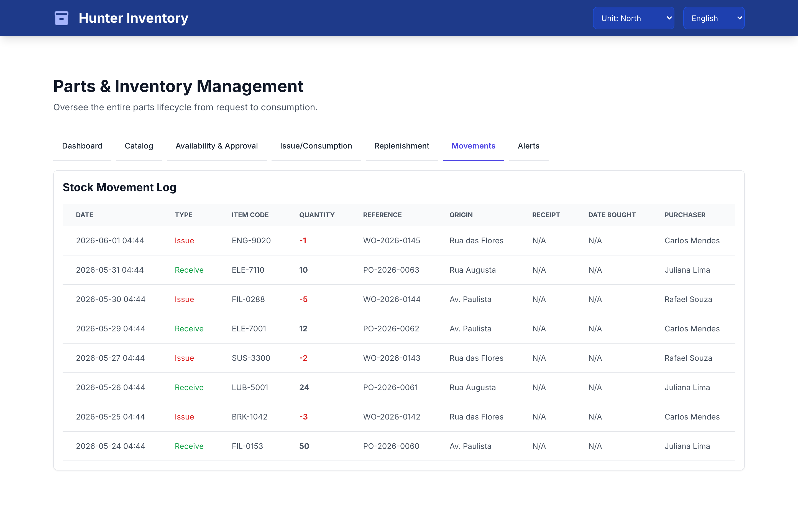This screenshot has width=798, height=532.
Task: Select reference WO-2026-0145
Action: click(392, 241)
